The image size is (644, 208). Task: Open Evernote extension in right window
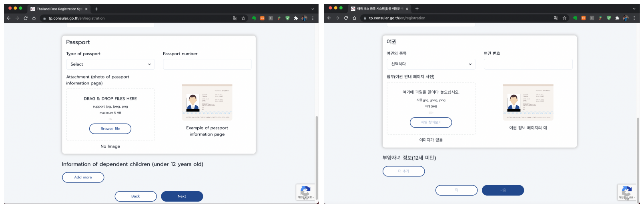[575, 18]
